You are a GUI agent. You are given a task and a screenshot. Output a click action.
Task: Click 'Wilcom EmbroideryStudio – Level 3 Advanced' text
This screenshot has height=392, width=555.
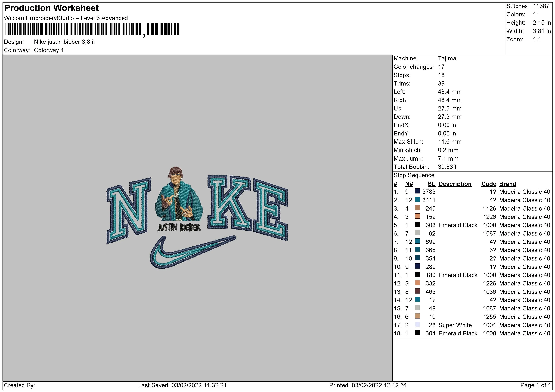coord(66,18)
